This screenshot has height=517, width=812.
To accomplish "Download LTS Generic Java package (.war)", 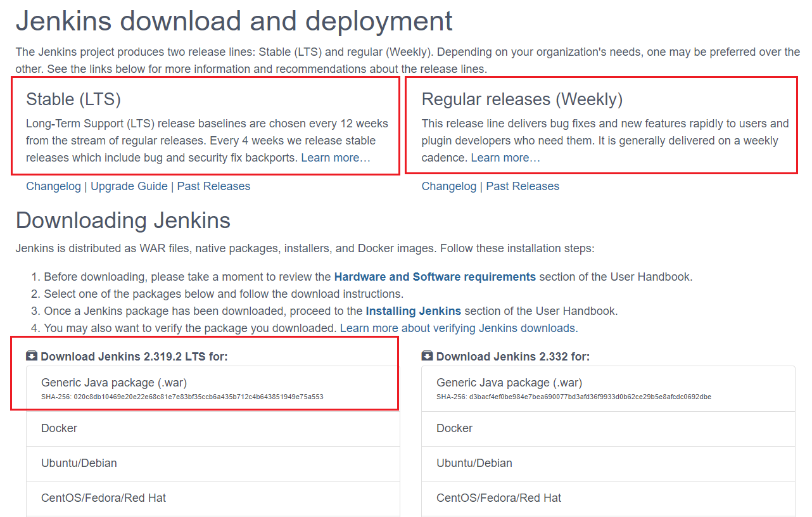I will tap(213, 388).
